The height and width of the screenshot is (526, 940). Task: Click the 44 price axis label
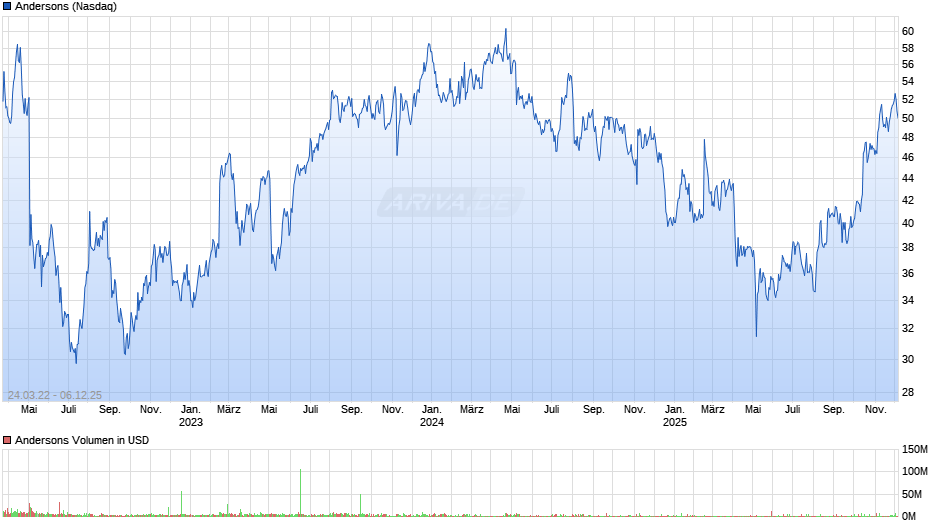tap(908, 179)
